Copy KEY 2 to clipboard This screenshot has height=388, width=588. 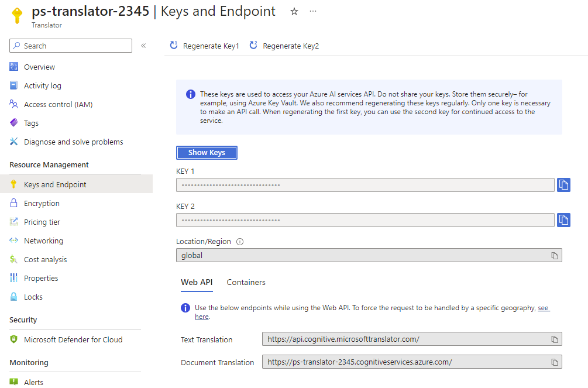tap(563, 220)
